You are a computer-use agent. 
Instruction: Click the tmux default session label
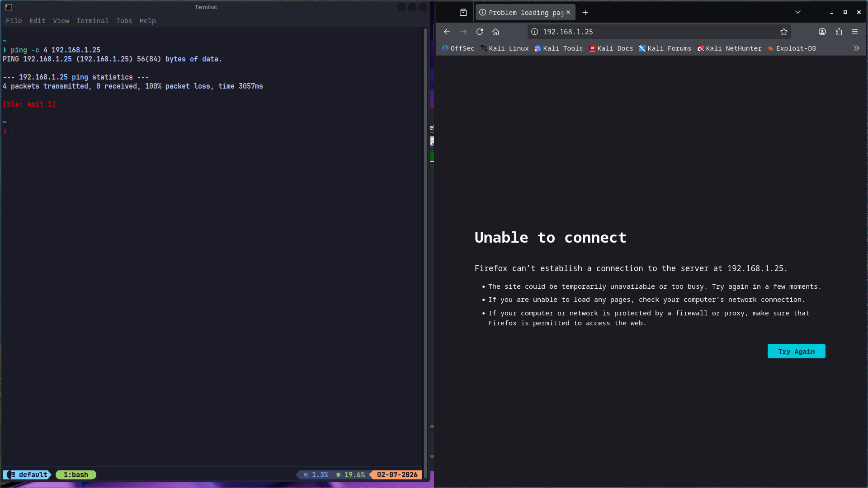coord(28,474)
